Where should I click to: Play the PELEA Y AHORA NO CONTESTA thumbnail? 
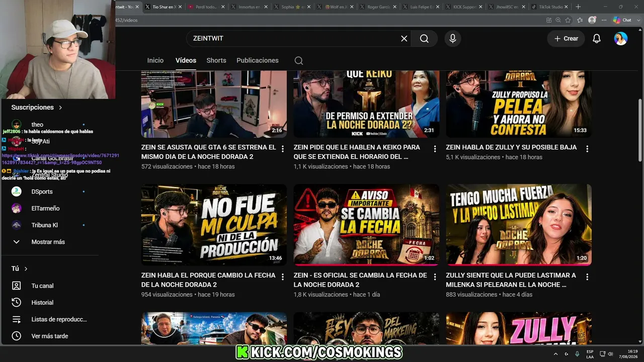pyautogui.click(x=519, y=104)
